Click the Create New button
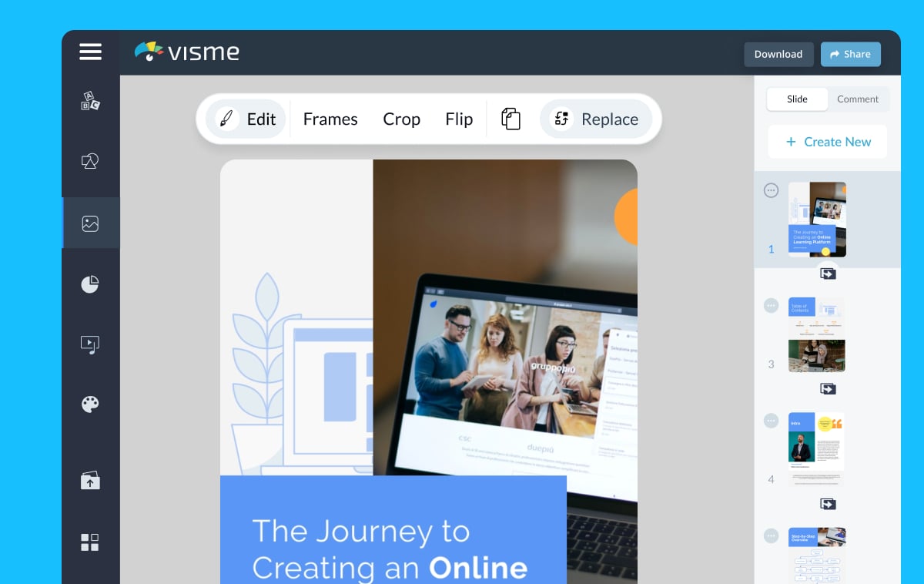This screenshot has height=584, width=924. click(x=828, y=142)
